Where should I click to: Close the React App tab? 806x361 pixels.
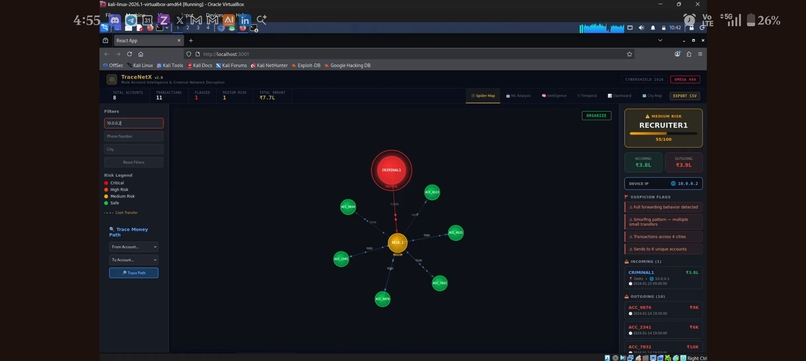point(179,41)
